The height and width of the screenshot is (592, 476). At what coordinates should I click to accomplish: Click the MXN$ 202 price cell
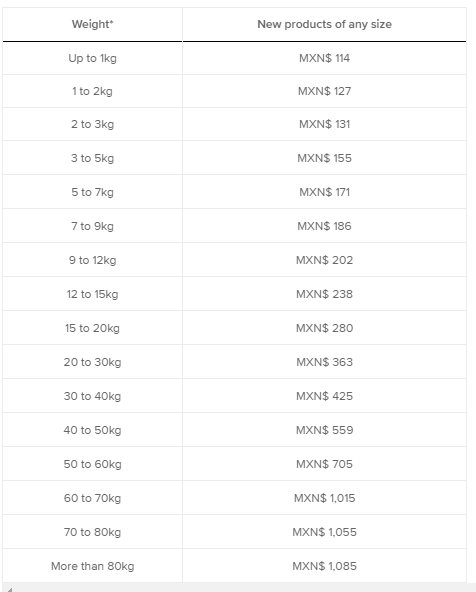pos(325,260)
